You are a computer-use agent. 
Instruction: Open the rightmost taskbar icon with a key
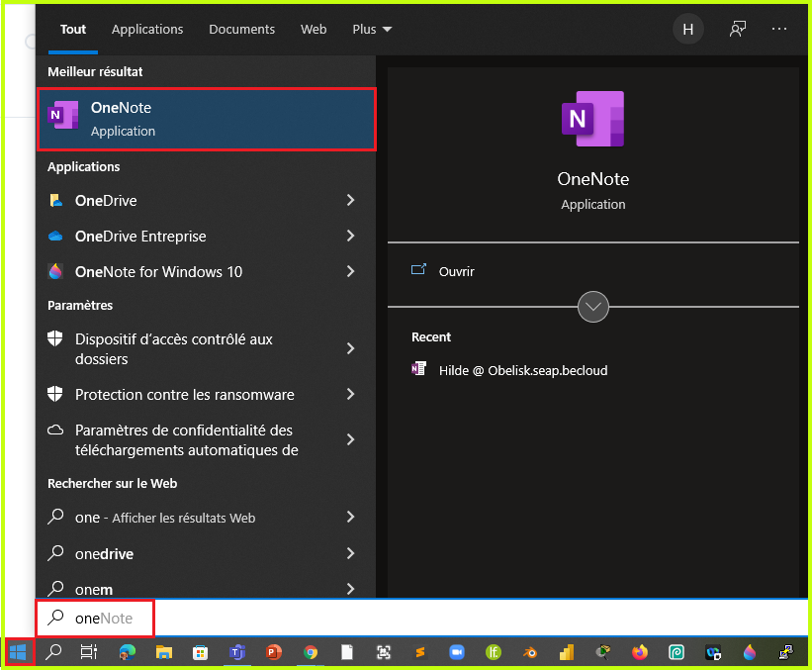pyautogui.click(x=786, y=652)
